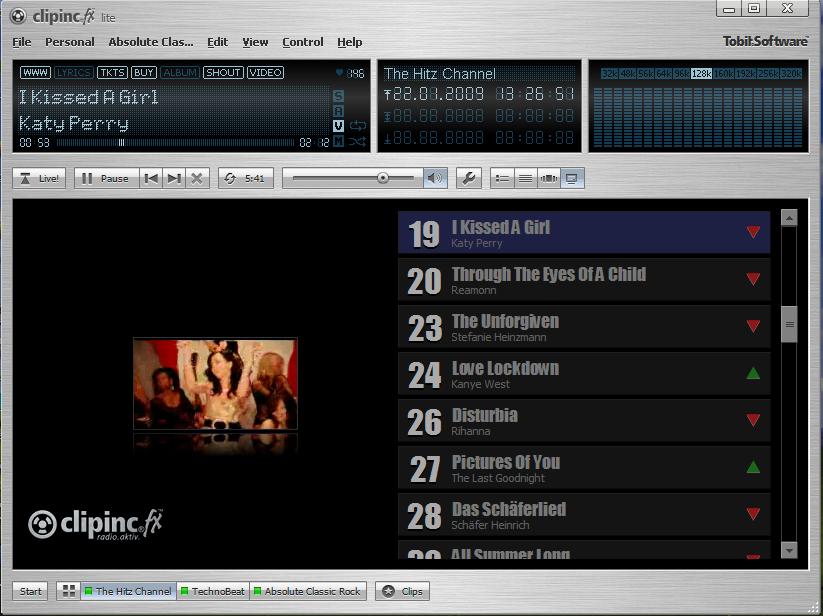Image resolution: width=823 pixels, height=616 pixels.
Task: Click the red arrow on Through The Eyes Of A Child
Action: (x=753, y=279)
